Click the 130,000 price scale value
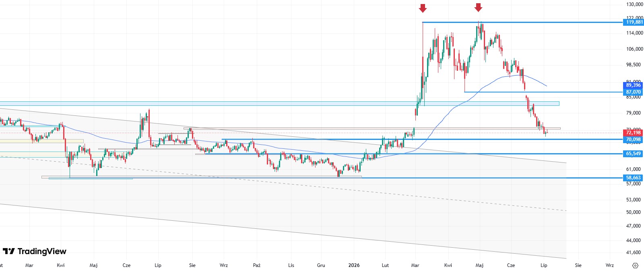The height and width of the screenshot is (271, 644). [634, 4]
